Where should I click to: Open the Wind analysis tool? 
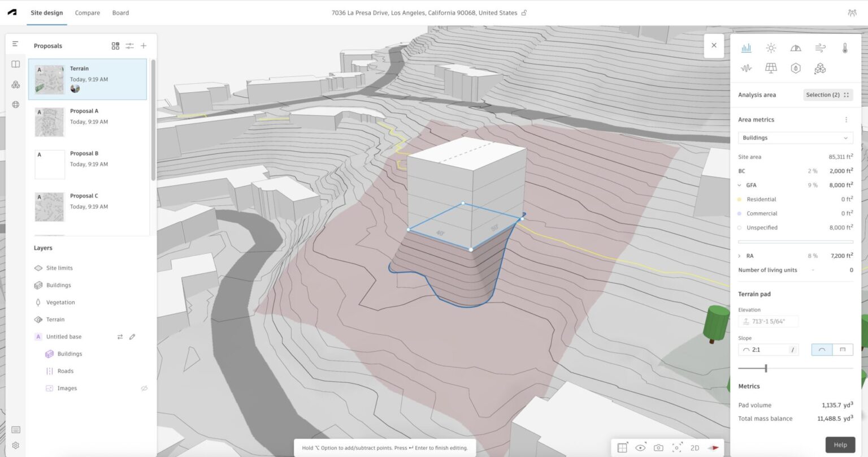coord(819,48)
